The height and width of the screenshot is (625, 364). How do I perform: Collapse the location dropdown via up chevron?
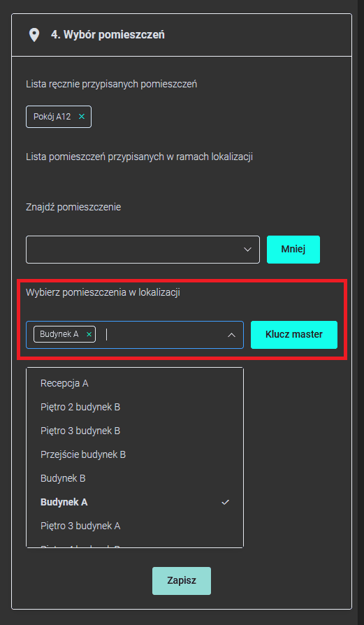pos(231,335)
